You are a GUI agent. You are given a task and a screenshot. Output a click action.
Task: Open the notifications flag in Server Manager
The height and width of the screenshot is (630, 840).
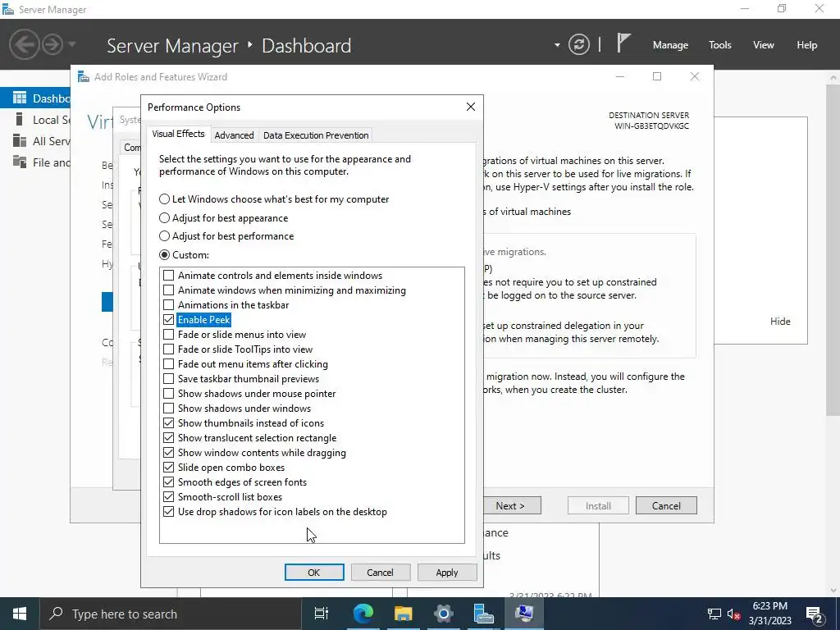(x=623, y=43)
